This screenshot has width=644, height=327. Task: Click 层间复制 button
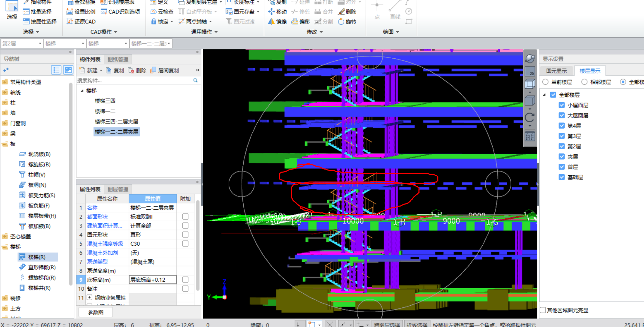pyautogui.click(x=164, y=70)
